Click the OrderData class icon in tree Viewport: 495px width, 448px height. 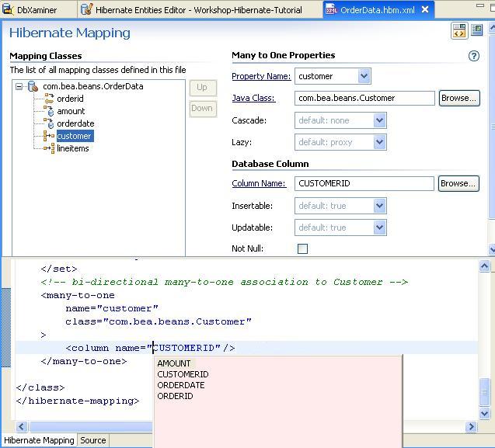pos(33,86)
